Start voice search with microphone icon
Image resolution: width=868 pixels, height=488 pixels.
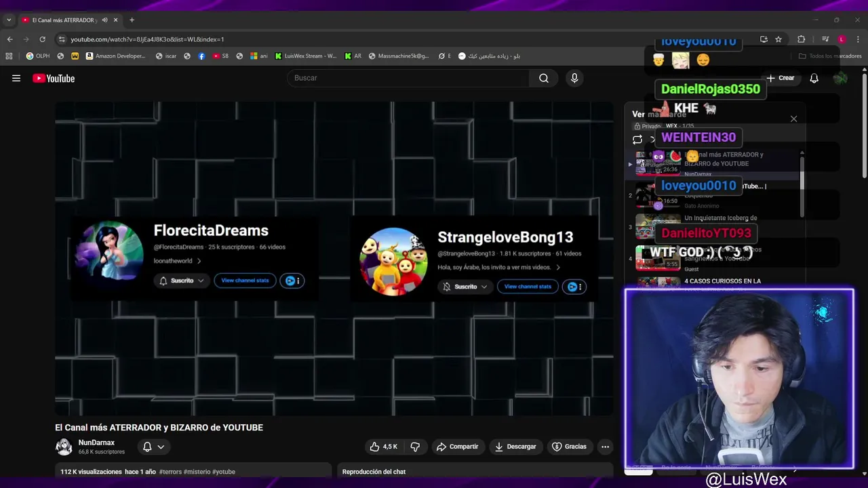click(574, 78)
